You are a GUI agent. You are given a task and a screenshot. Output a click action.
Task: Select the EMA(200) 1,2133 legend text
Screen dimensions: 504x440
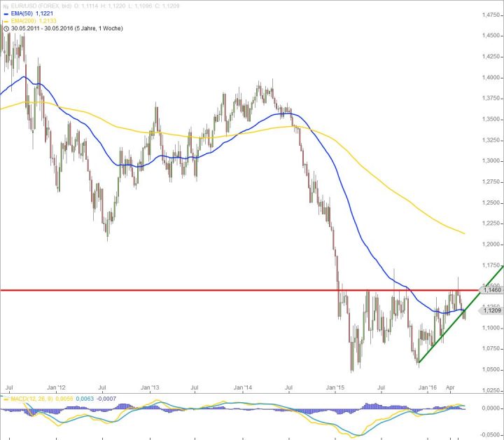click(x=34, y=21)
